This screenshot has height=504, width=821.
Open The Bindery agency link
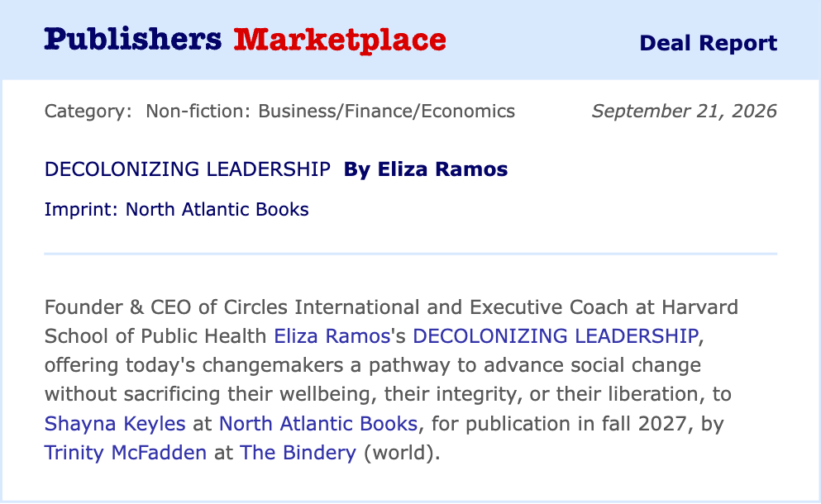[x=298, y=453]
